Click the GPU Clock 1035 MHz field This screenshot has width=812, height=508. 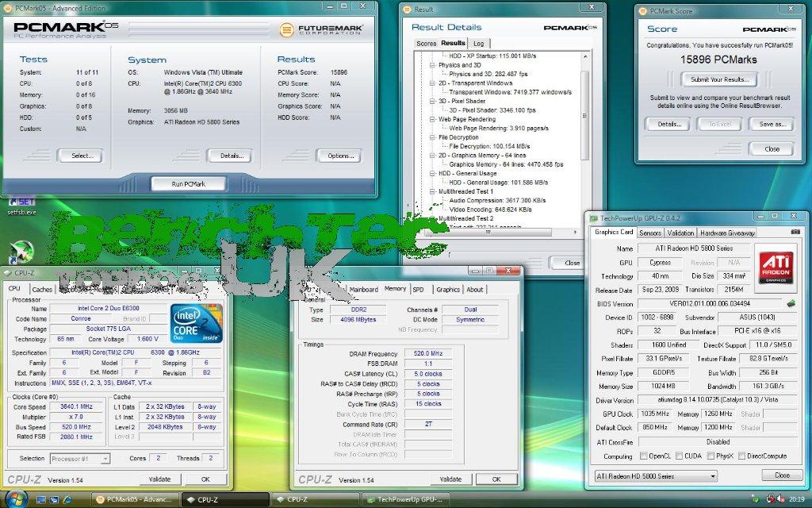(x=655, y=414)
